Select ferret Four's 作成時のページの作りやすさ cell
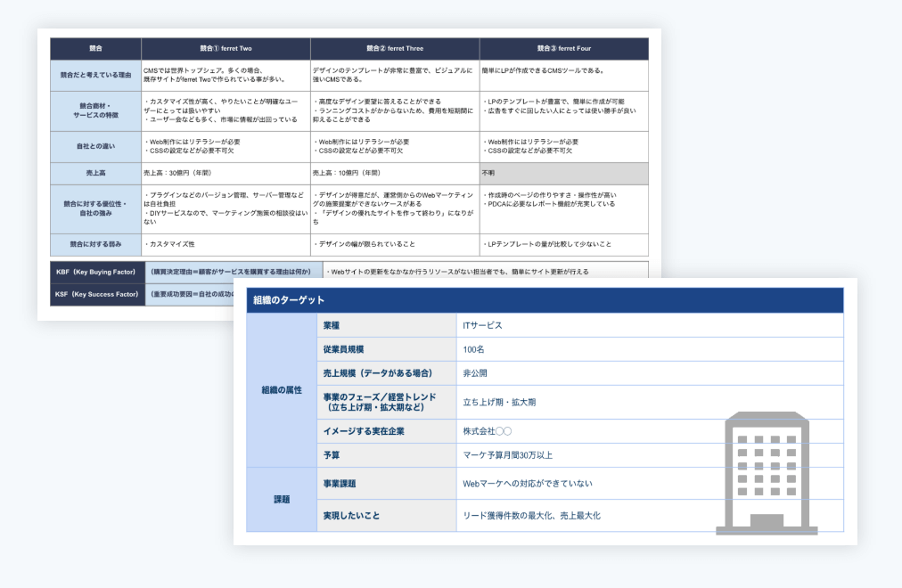Image resolution: width=902 pixels, height=588 pixels. click(563, 208)
